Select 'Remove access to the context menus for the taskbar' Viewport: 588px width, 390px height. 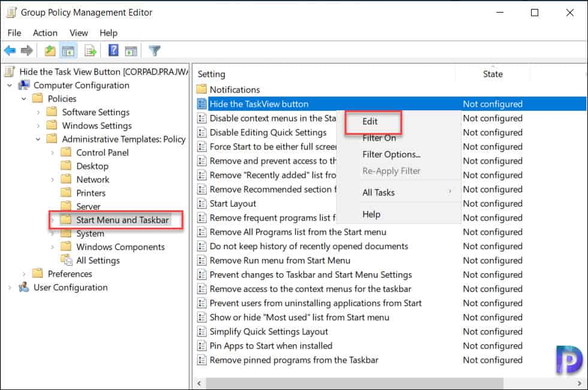click(310, 289)
